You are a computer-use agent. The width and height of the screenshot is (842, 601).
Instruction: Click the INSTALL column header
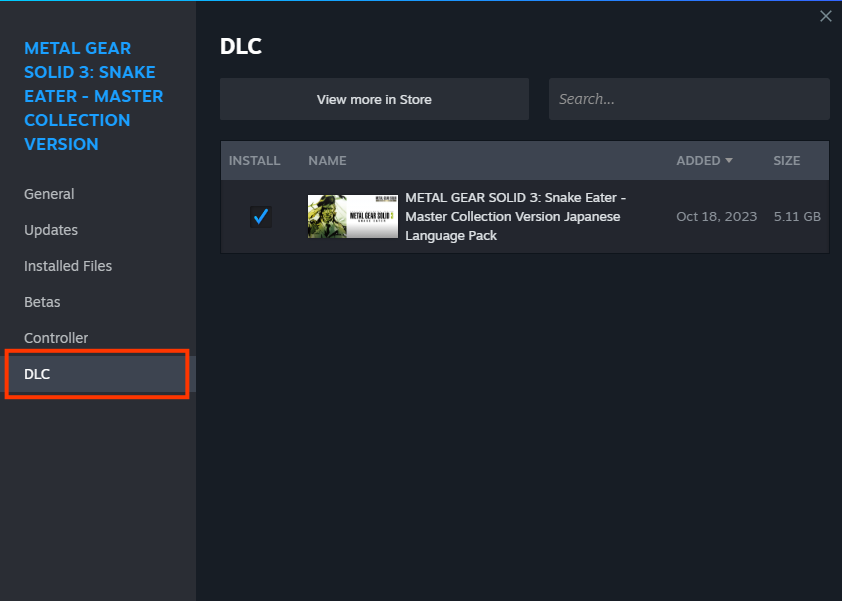click(255, 161)
